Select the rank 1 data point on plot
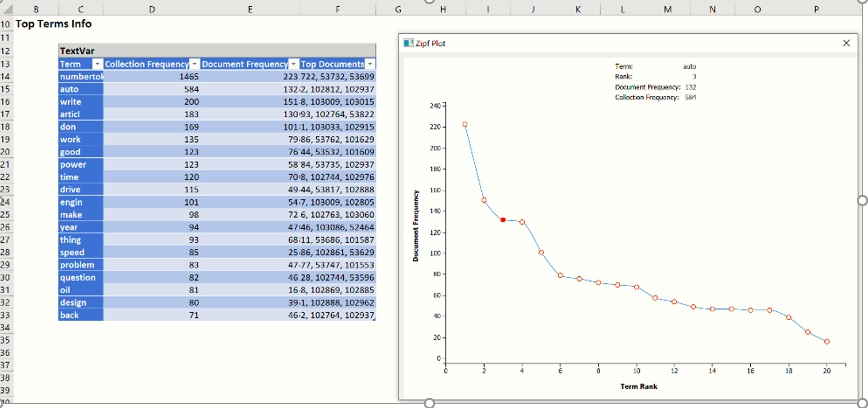 (465, 125)
